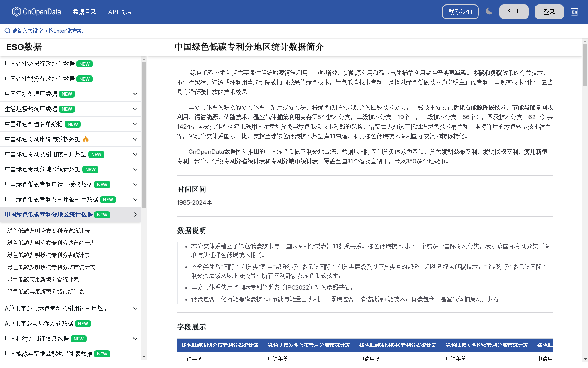Click page title 中国绿色低碳专利分地区统计数据简介

point(249,47)
